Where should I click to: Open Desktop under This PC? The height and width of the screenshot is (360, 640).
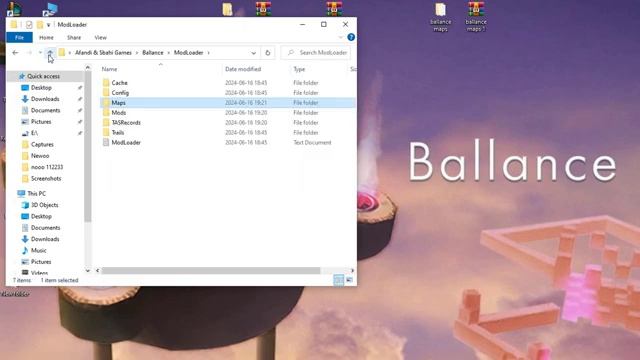click(41, 216)
